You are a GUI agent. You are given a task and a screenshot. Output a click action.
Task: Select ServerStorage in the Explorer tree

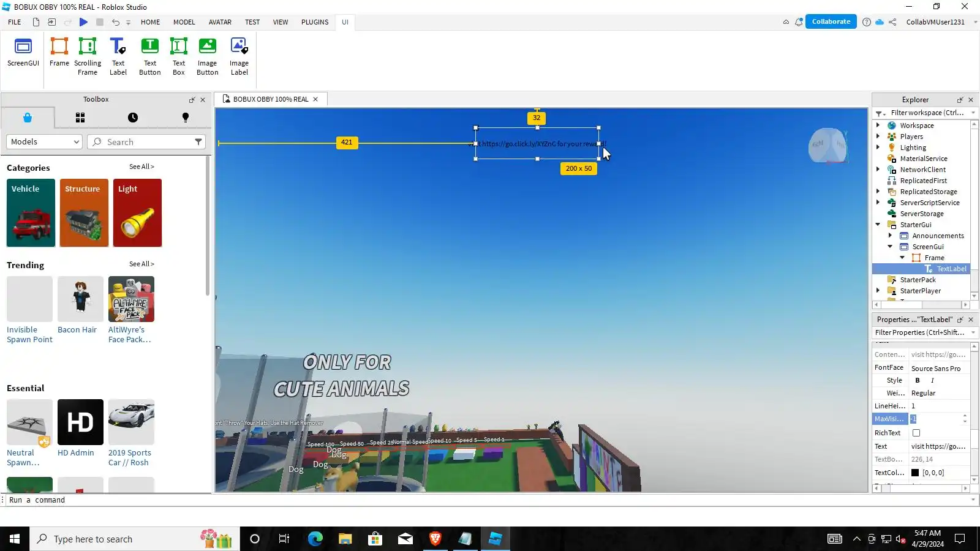point(921,214)
